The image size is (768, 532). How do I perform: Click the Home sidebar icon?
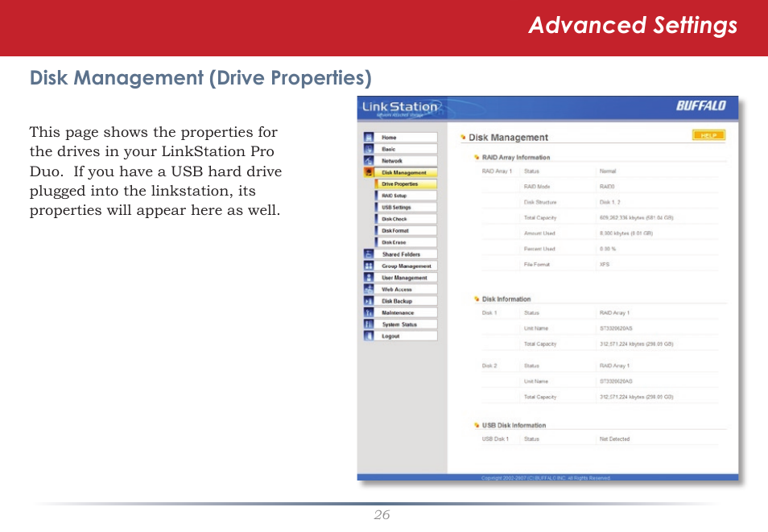point(369,138)
